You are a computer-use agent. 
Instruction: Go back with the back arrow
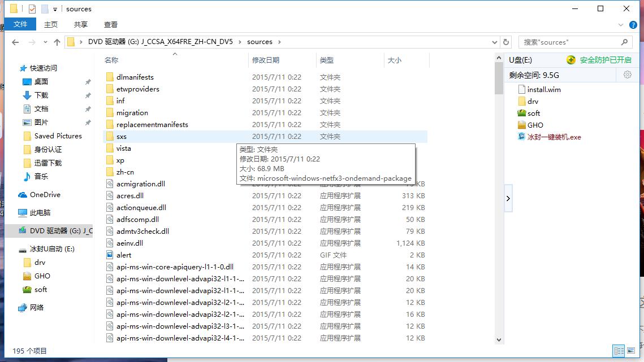[15, 42]
